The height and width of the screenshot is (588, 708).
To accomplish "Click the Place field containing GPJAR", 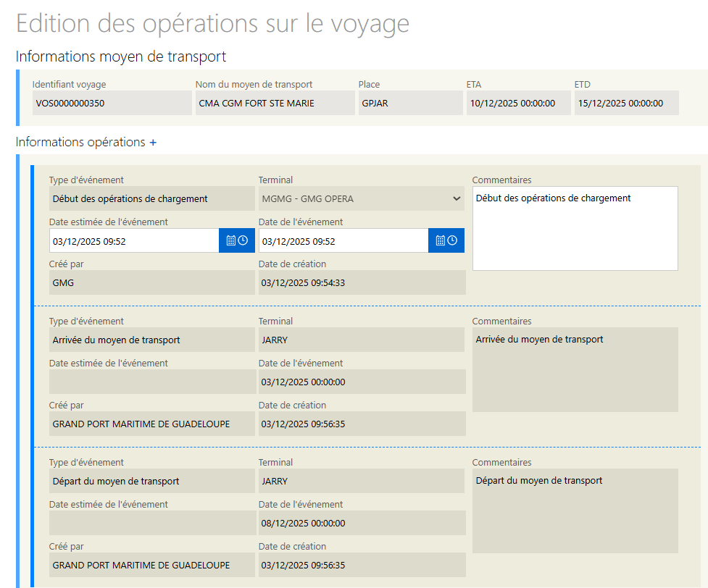I will tap(409, 103).
